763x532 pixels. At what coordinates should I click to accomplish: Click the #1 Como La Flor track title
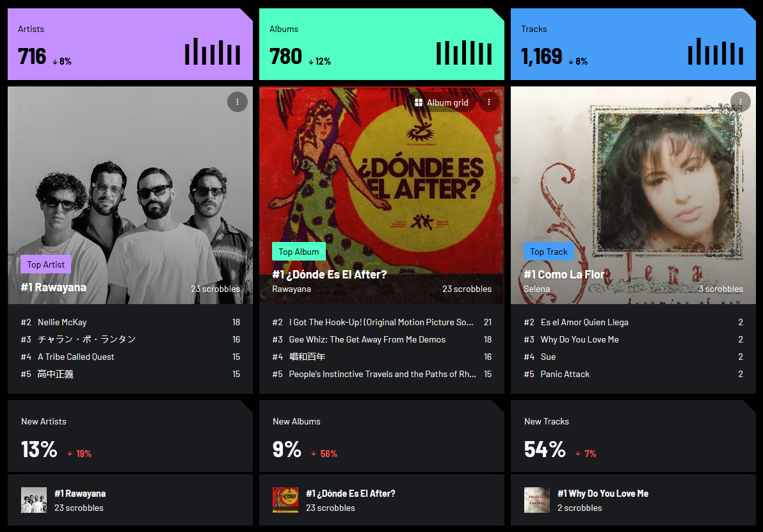tap(564, 275)
